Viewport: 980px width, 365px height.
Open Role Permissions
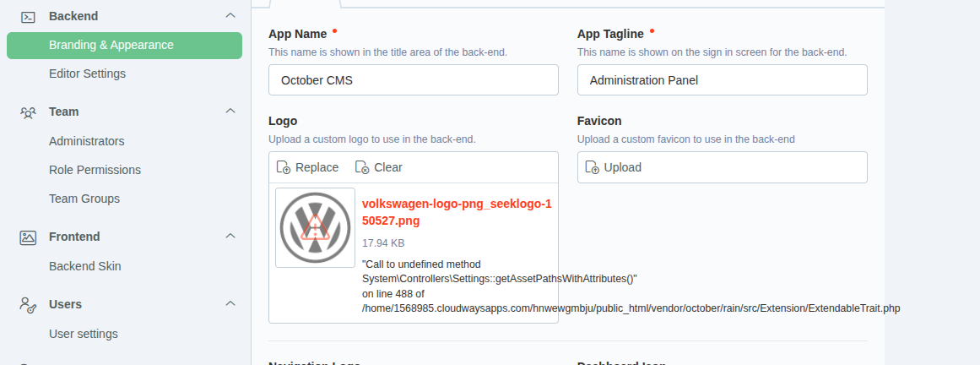pos(95,170)
